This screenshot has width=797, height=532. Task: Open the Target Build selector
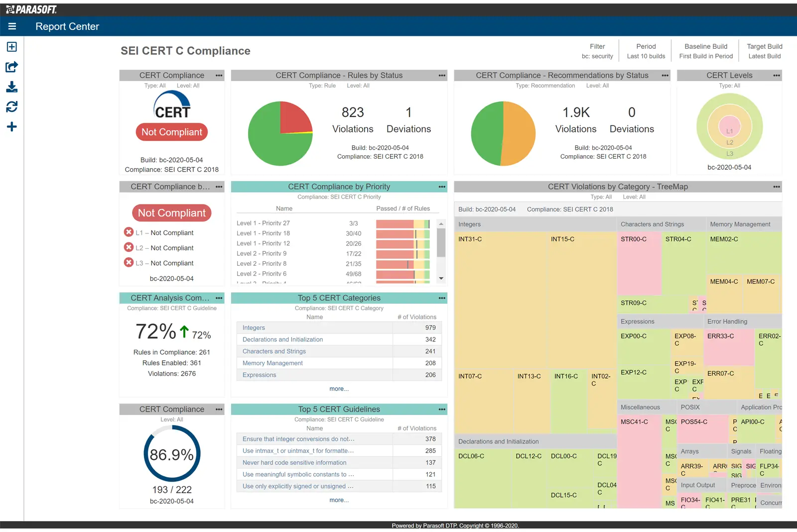tap(765, 51)
